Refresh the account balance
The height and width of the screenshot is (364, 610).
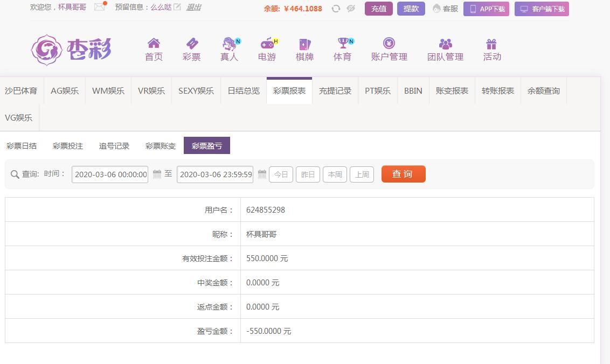coord(336,9)
